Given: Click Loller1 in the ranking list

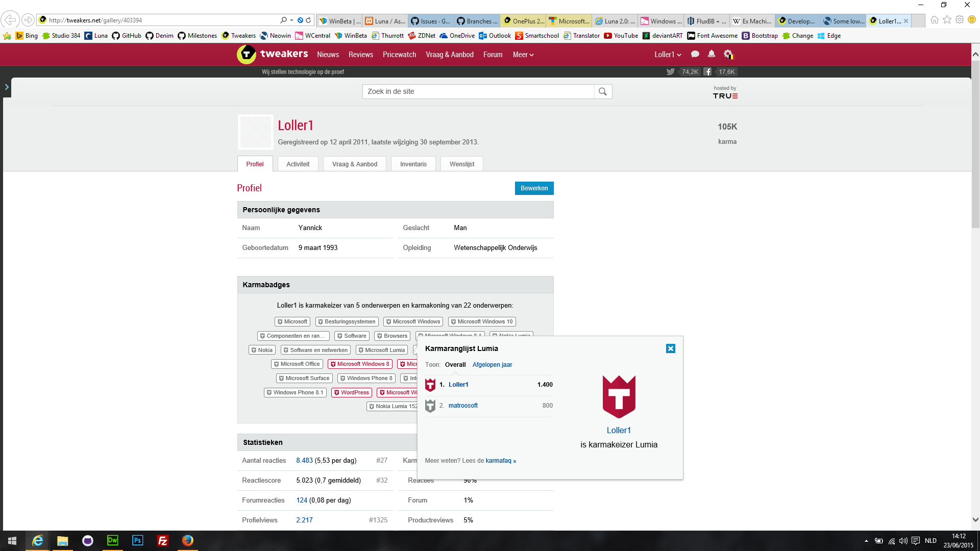Looking at the screenshot, I should (458, 385).
